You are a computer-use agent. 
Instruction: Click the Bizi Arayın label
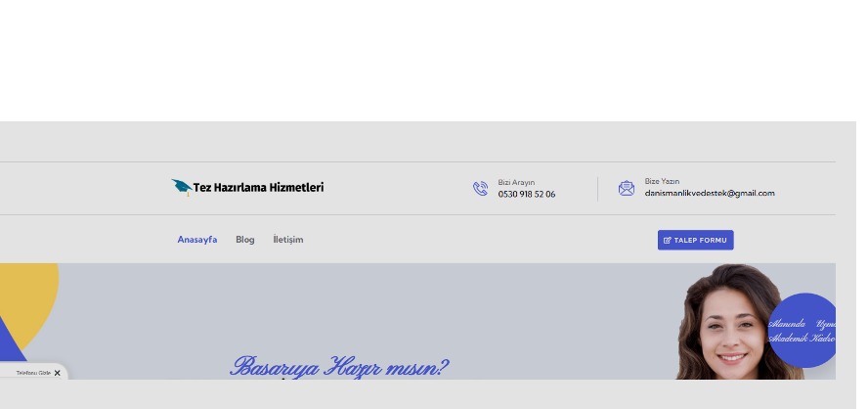click(516, 182)
